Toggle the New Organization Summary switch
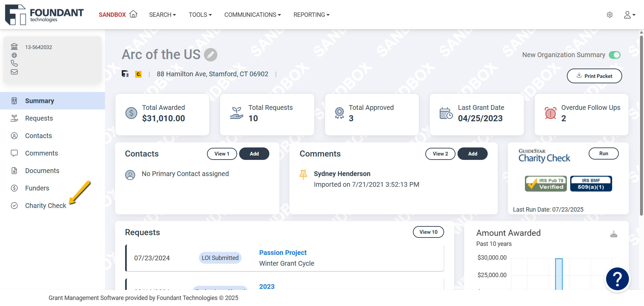 click(x=615, y=55)
